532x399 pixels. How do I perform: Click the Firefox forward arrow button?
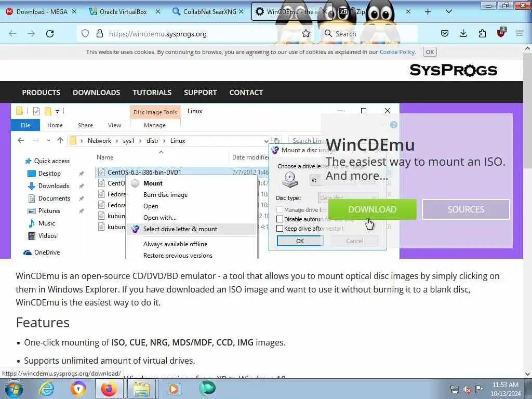click(x=31, y=34)
